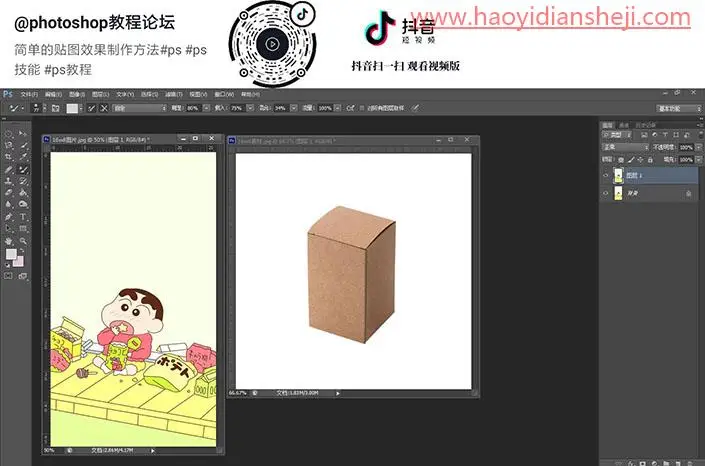Open the layer fill dropdown
This screenshot has height=466, width=705.
(x=699, y=159)
